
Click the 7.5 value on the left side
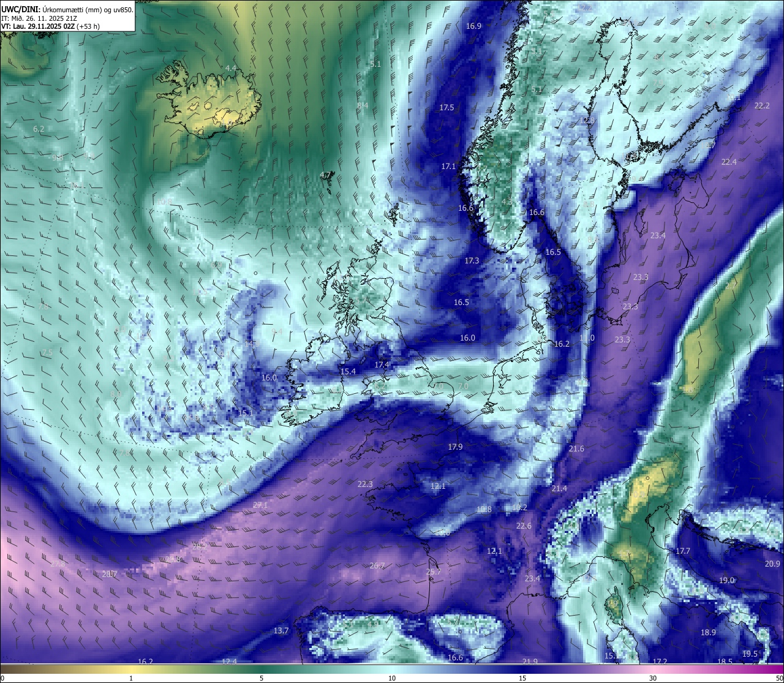coord(47,353)
